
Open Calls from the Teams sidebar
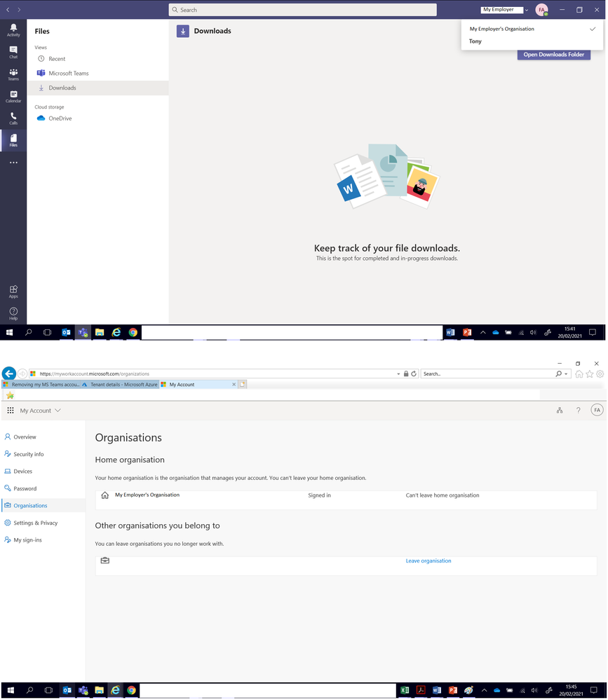tap(13, 119)
